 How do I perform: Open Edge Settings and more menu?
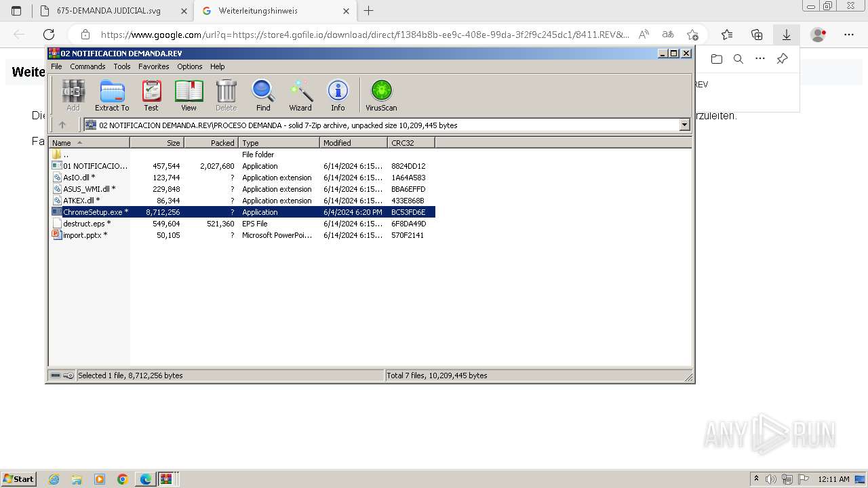[x=849, y=35]
